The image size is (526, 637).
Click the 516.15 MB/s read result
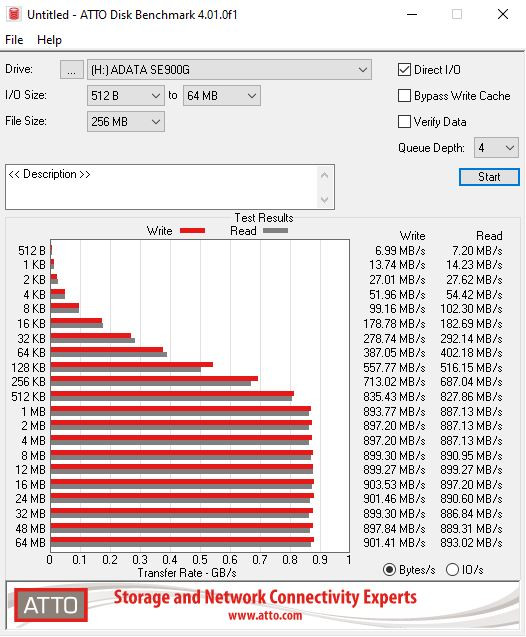point(471,368)
